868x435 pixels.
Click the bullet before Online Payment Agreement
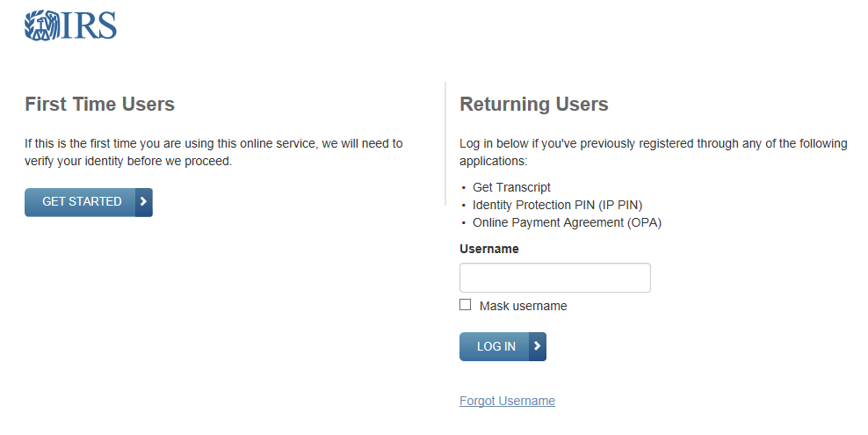pyautogui.click(x=464, y=223)
